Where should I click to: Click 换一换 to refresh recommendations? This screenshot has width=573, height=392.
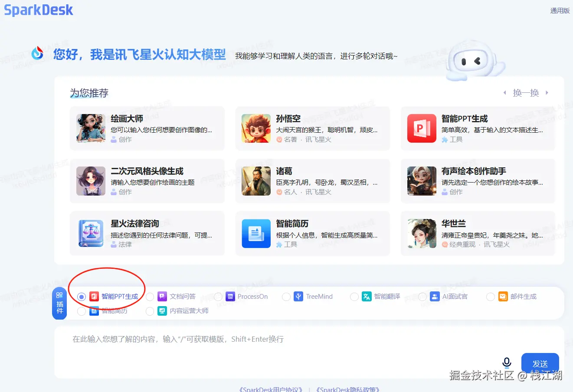point(526,93)
